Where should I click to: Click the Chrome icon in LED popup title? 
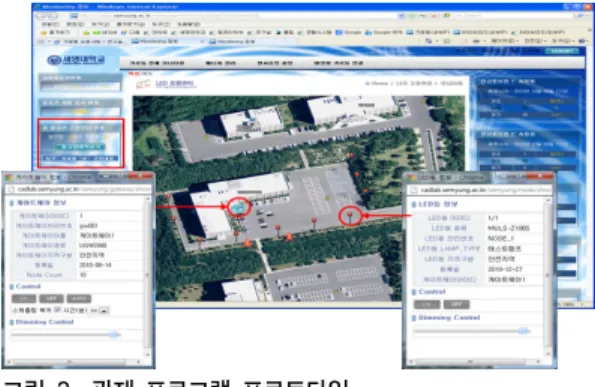[x=411, y=177]
